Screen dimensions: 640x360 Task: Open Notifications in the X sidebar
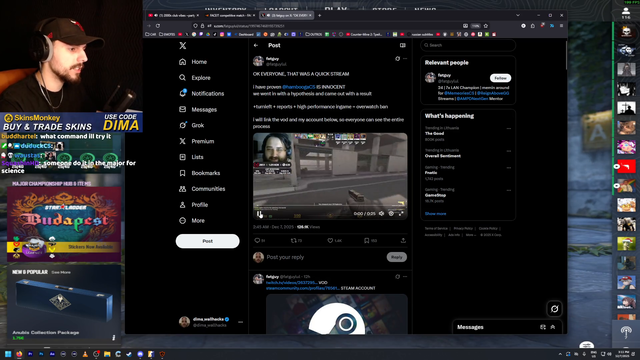[202, 93]
